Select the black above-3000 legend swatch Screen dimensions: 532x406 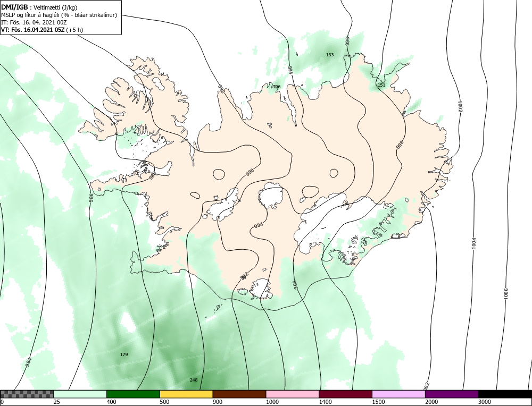(505, 394)
